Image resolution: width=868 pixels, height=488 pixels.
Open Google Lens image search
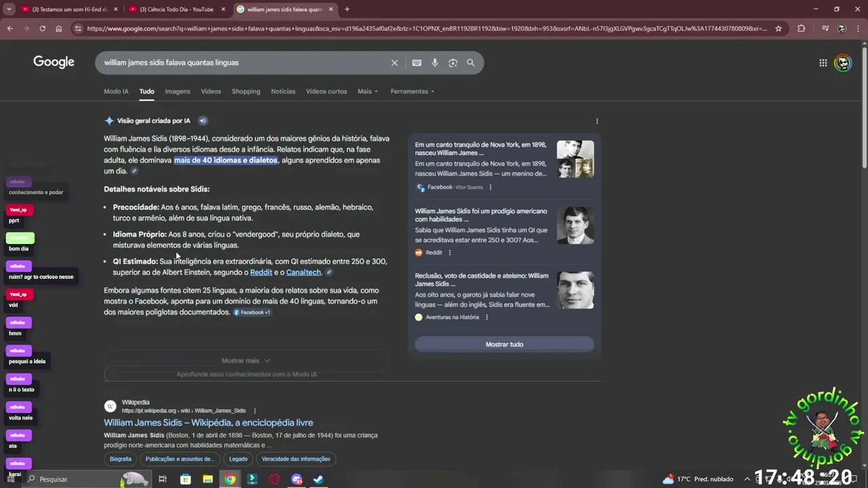coord(453,62)
